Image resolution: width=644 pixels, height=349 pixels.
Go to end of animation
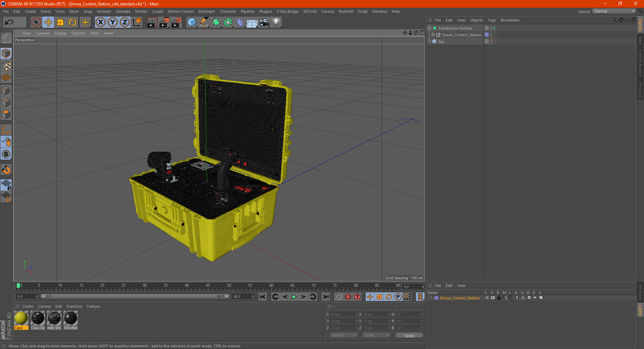coord(325,297)
